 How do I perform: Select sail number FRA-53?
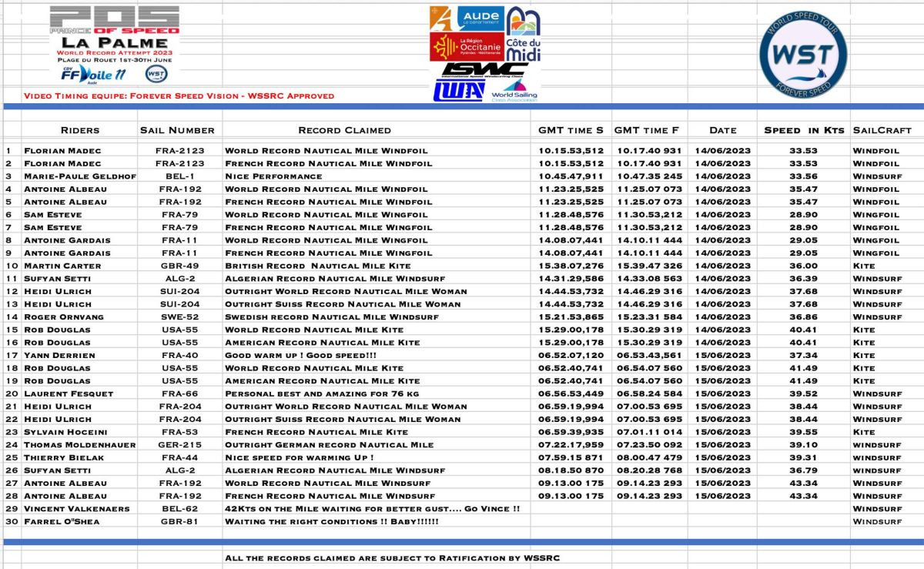[x=179, y=433]
